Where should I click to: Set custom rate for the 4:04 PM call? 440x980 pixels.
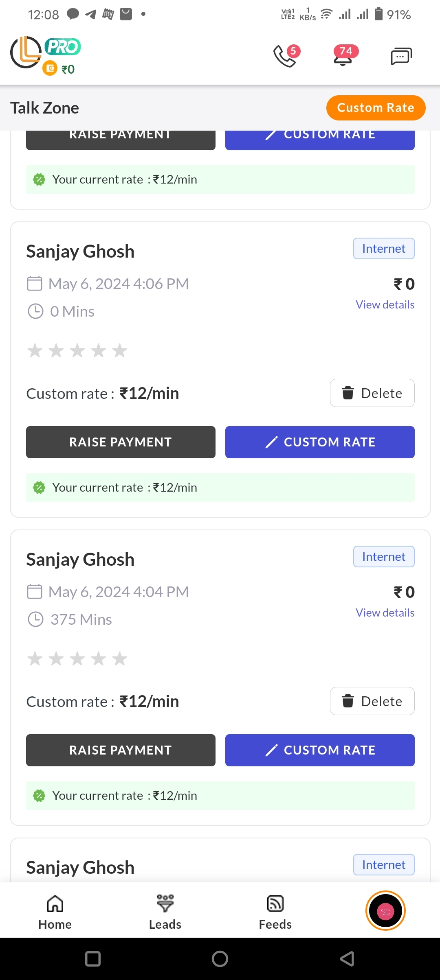click(x=320, y=750)
